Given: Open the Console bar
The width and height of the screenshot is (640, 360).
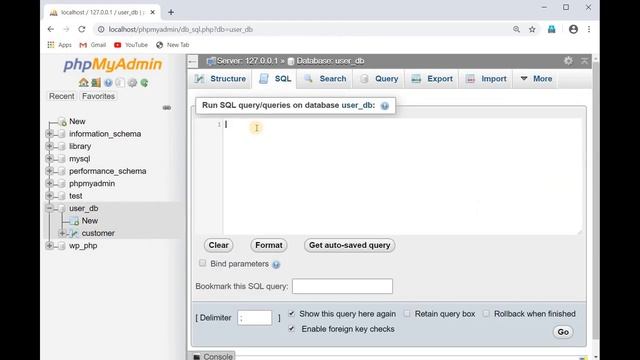Looking at the screenshot, I should 212,356.
